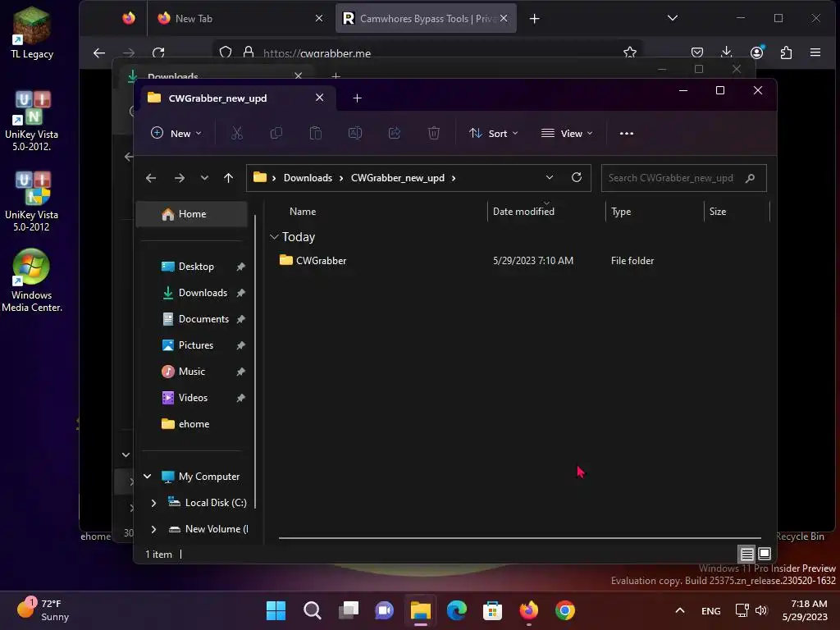Open Windows Start menu
The width and height of the screenshot is (840, 630).
coord(276,610)
